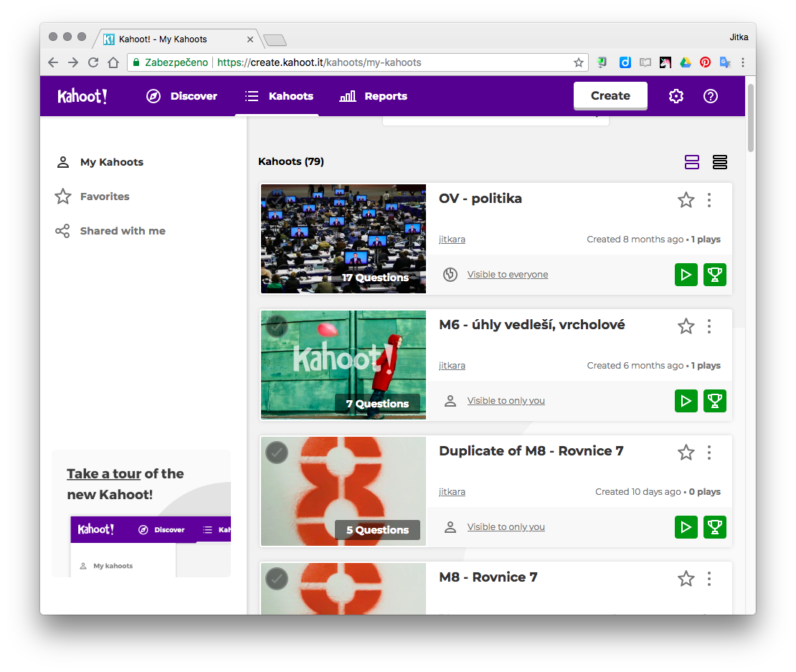Close the Kahoot! - My Kahoots tab

250,39
